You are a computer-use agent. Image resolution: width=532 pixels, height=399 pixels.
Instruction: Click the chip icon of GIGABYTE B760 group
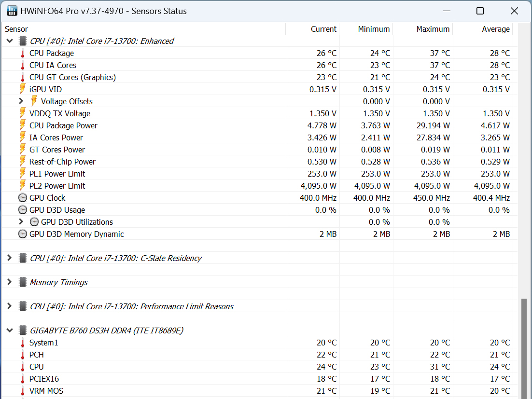point(23,330)
